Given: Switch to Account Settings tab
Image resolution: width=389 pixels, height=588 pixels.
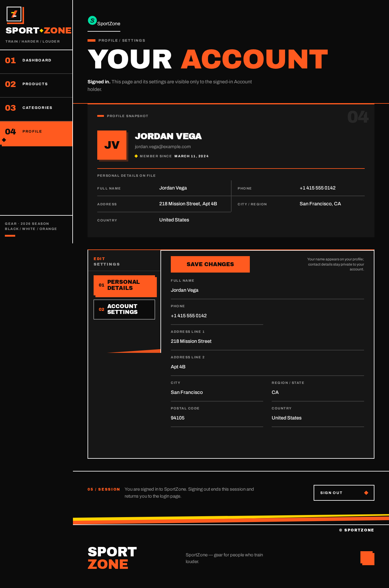Looking at the screenshot, I should pyautogui.click(x=124, y=309).
